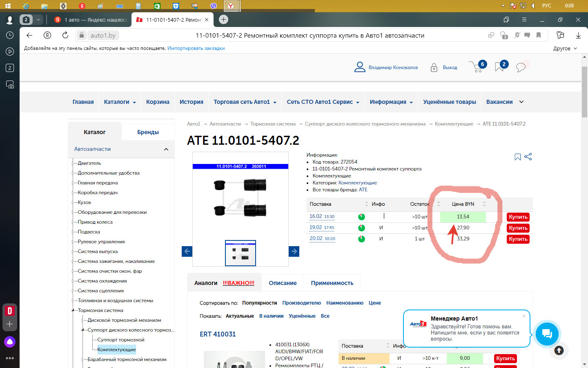Viewport: 588px width, 368px height.
Task: Switch to the Бренды tab in sidebar
Action: (148, 132)
